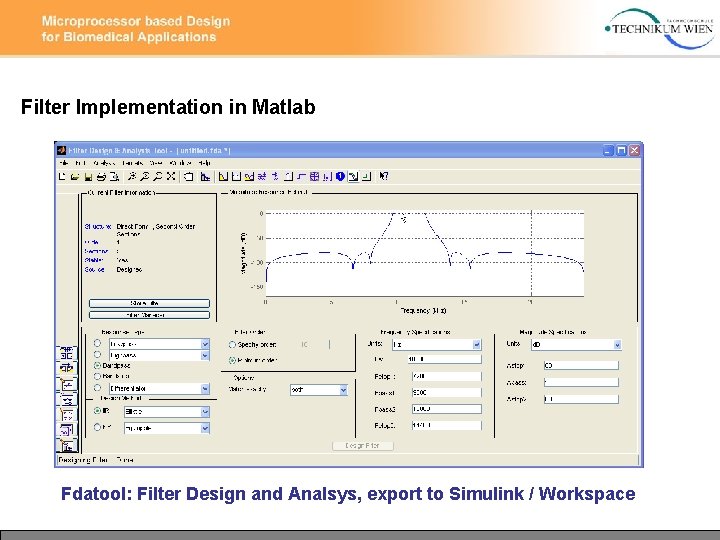
Task: Select the Lowpass response type radio
Action: click(x=97, y=343)
